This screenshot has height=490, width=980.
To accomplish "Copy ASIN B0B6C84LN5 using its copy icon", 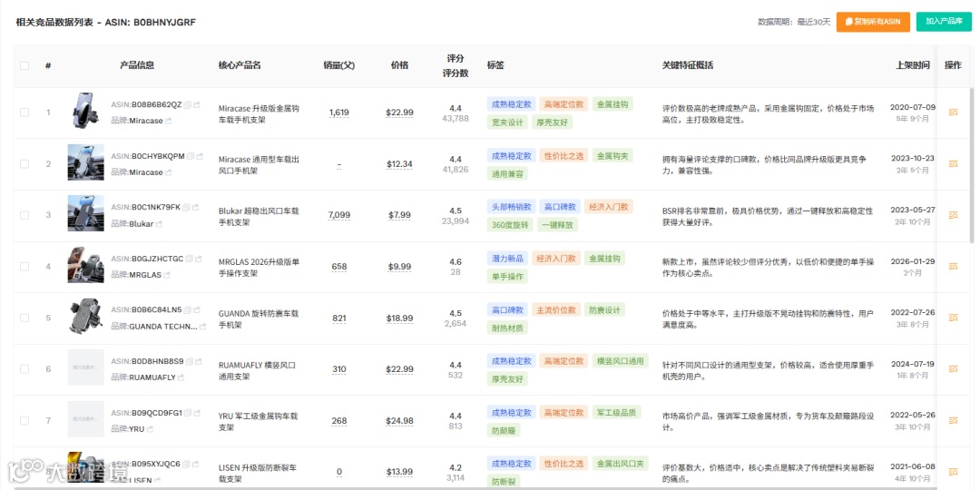I will tap(188, 310).
